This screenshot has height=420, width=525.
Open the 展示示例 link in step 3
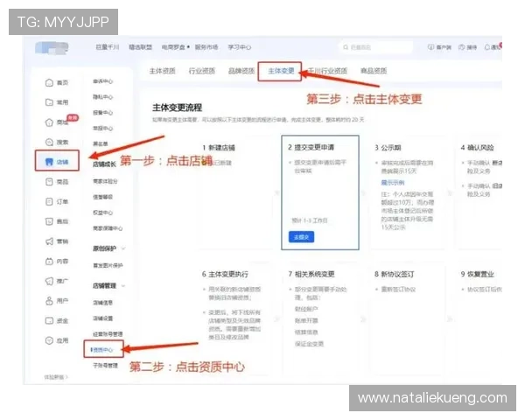[x=392, y=183]
